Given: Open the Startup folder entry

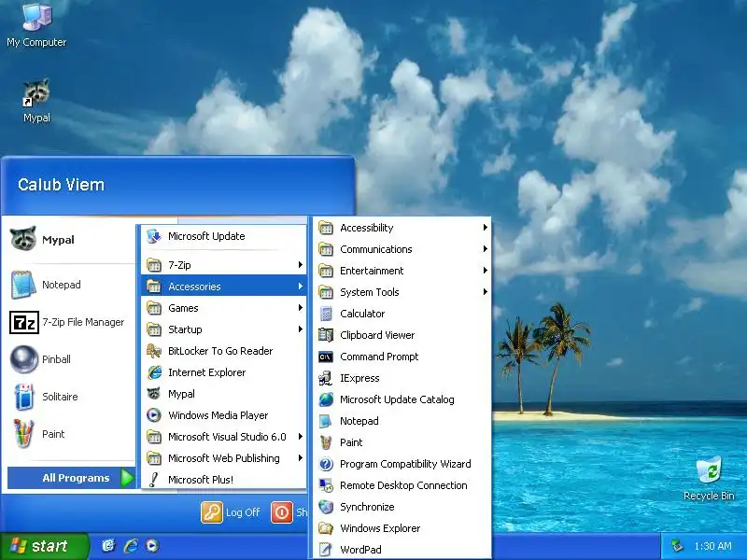Looking at the screenshot, I should [224, 329].
